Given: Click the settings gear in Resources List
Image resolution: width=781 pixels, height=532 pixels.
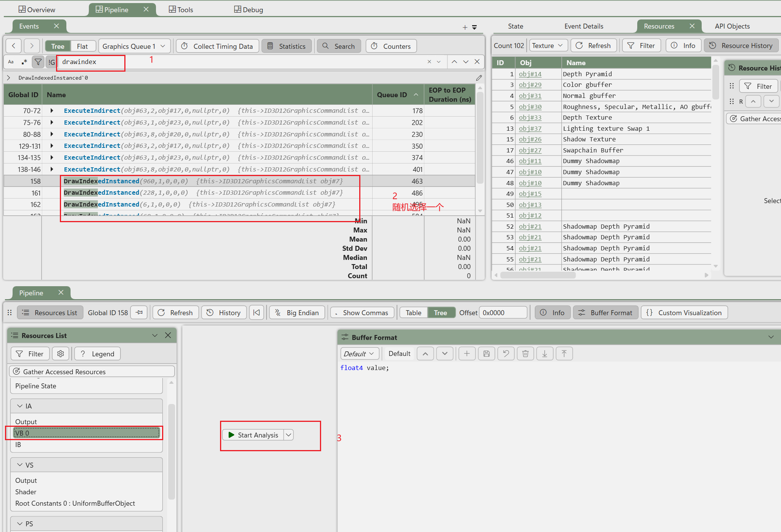Looking at the screenshot, I should 61,354.
